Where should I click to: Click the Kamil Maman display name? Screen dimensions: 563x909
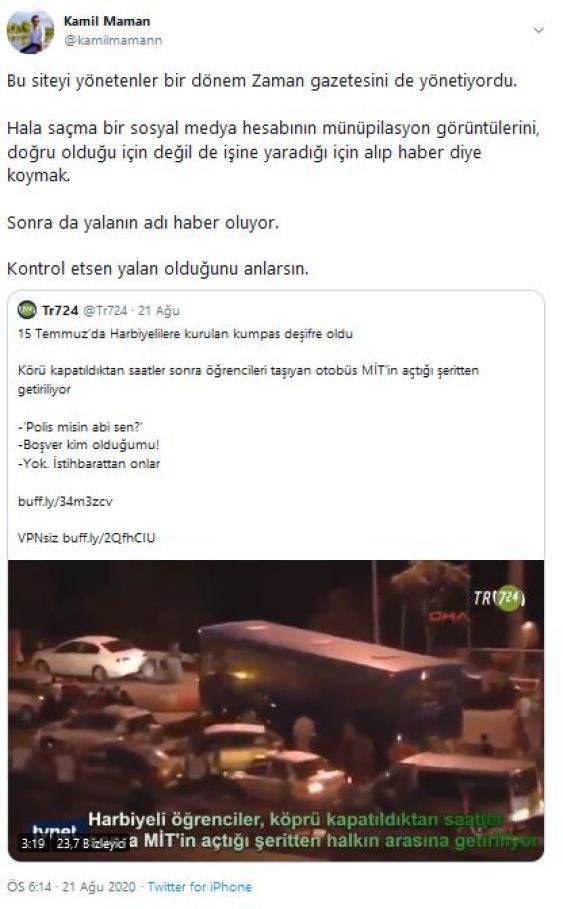click(x=107, y=21)
